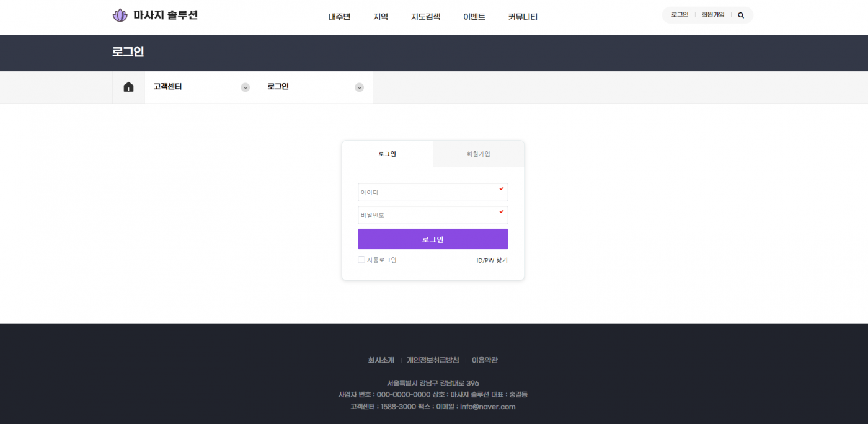
Task: Open the 이벤트 menu item
Action: click(x=474, y=17)
